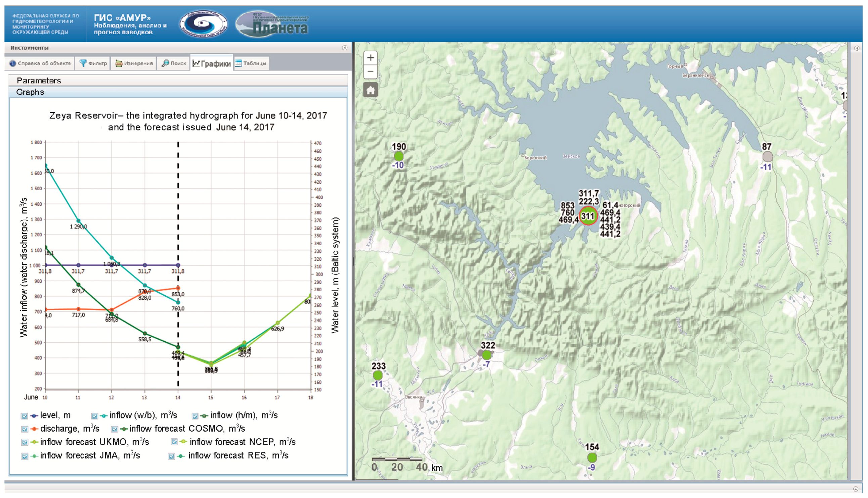The image size is (868, 498).
Task: Click the inflow (h/m) point 558,5 on June 13
Action: tap(145, 334)
